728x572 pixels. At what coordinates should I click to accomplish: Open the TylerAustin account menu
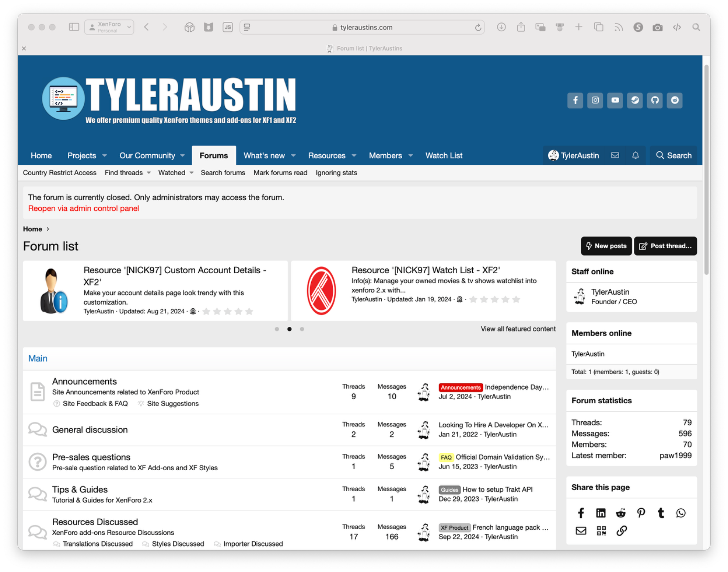point(574,156)
